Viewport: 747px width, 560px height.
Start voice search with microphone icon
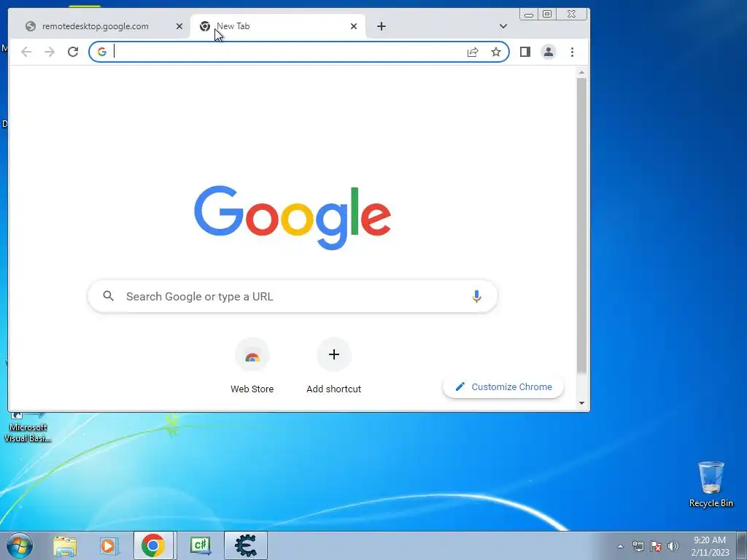point(476,296)
